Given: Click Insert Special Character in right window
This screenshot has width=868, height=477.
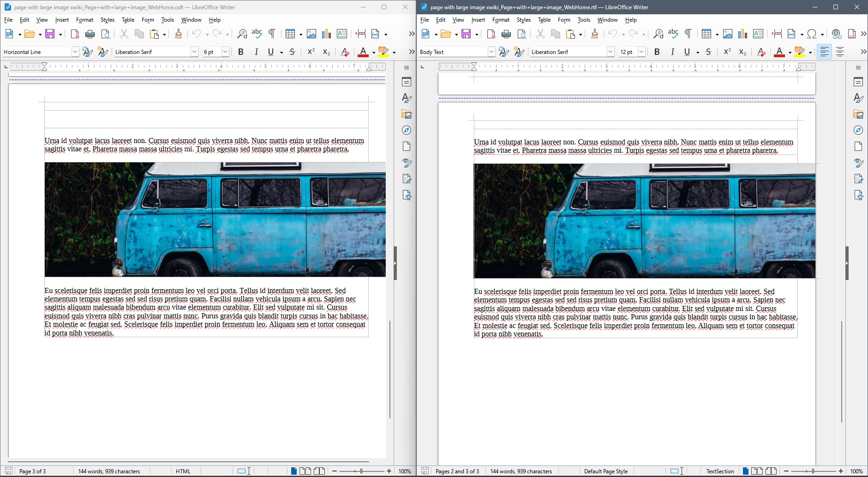Looking at the screenshot, I should [812, 34].
